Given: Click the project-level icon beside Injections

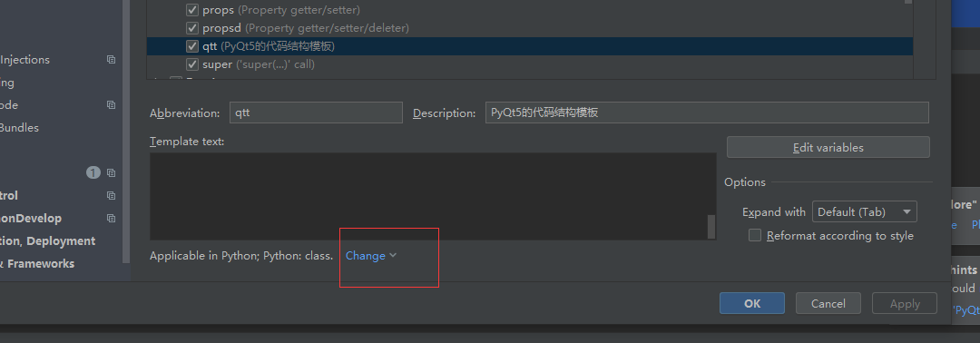Looking at the screenshot, I should click(112, 60).
